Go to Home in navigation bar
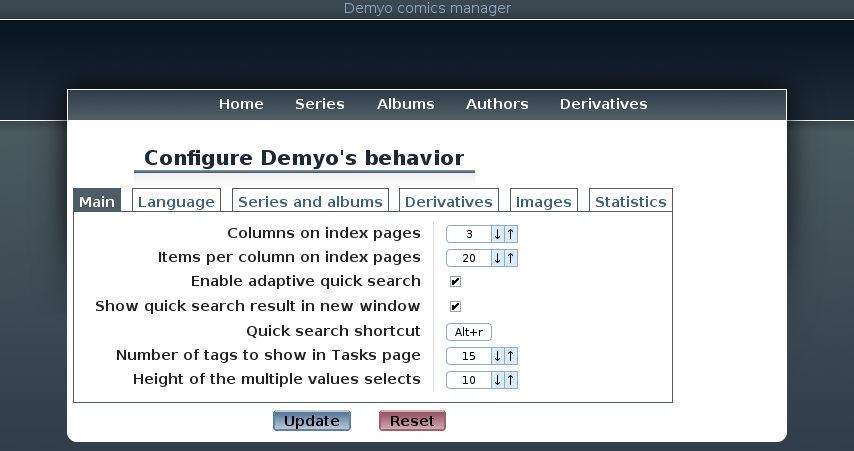 pos(241,104)
